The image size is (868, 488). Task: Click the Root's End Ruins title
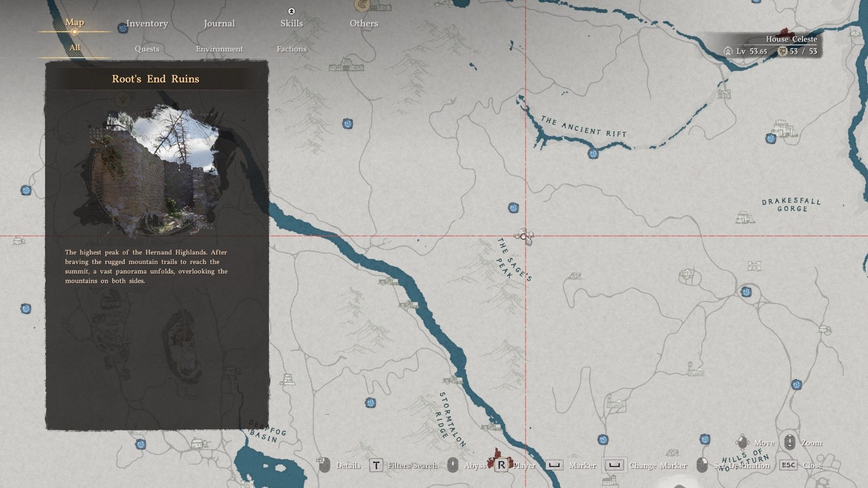[156, 79]
